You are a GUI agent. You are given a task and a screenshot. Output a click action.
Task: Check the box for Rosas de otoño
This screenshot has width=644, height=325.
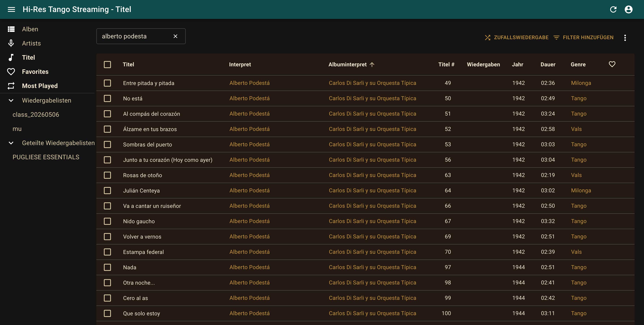pyautogui.click(x=108, y=175)
